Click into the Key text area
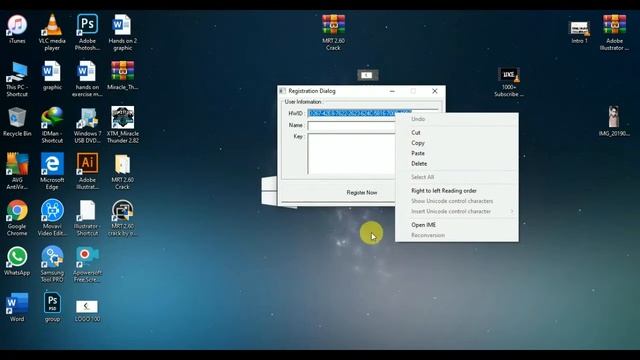This screenshot has height=360, width=640. (351, 154)
